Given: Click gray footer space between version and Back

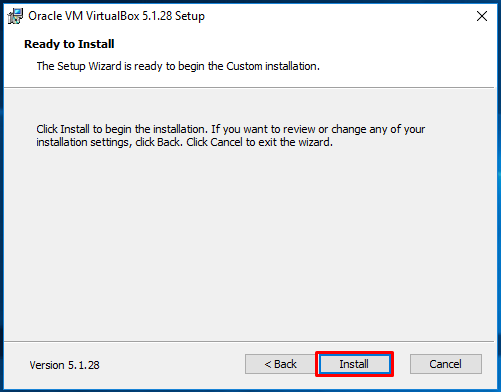Looking at the screenshot, I should (172, 365).
